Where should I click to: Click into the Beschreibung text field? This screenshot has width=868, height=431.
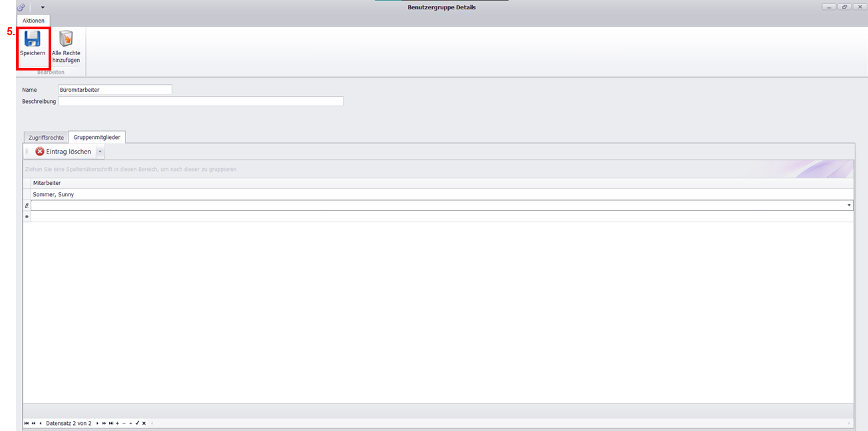[200, 101]
